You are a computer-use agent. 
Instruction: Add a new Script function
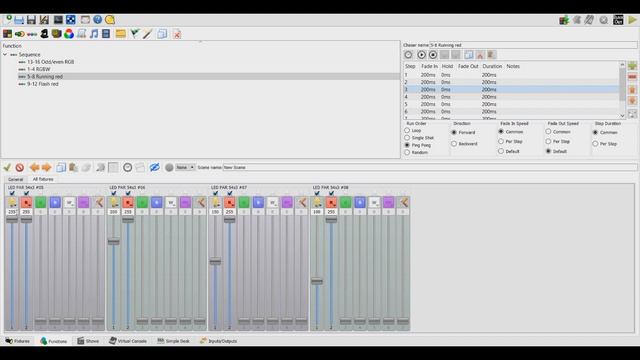[81, 34]
